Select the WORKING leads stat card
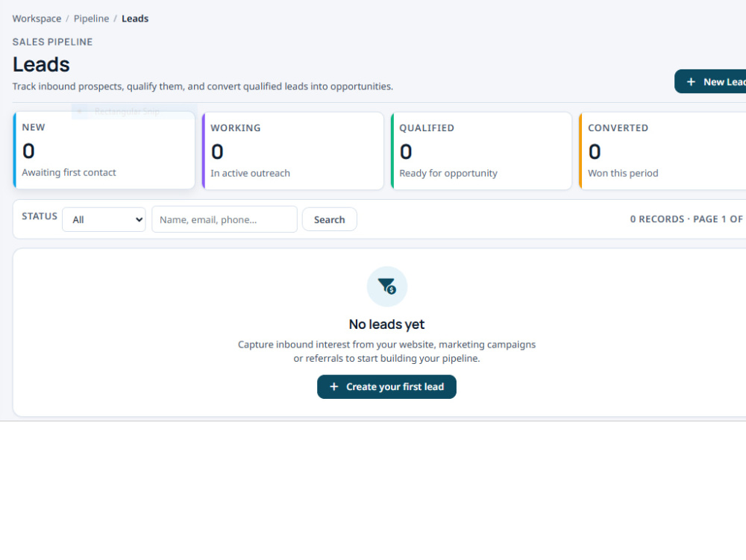The height and width of the screenshot is (560, 746). (x=292, y=151)
